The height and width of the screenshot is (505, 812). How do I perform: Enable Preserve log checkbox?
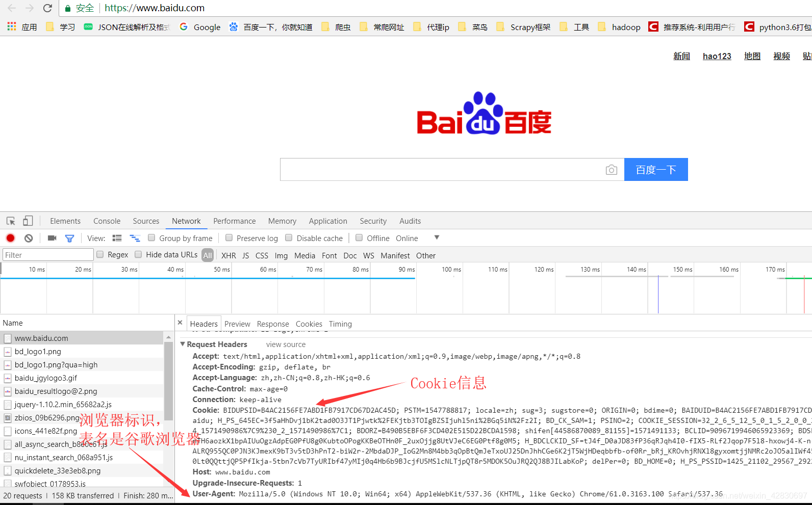coord(229,237)
